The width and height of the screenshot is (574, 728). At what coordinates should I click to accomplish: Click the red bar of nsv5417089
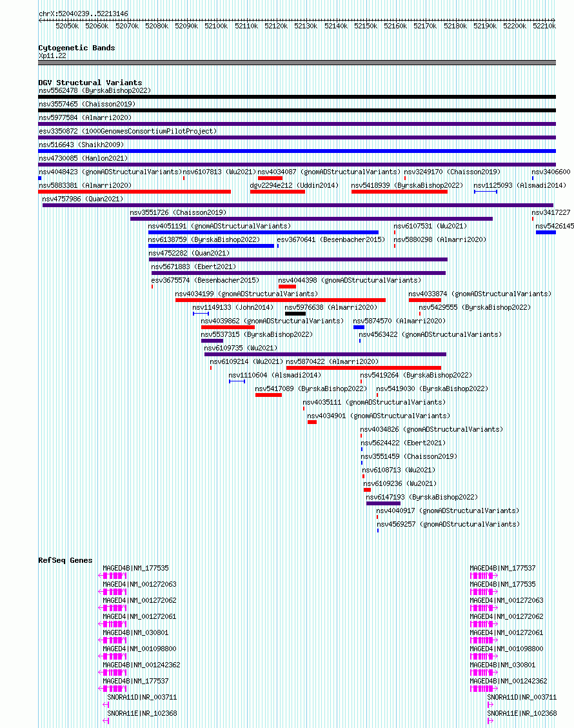coord(268,395)
